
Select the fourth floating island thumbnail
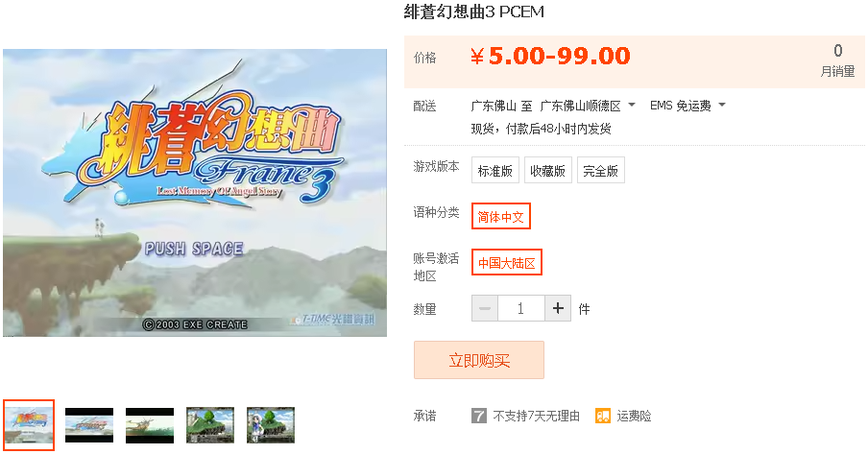coord(210,425)
